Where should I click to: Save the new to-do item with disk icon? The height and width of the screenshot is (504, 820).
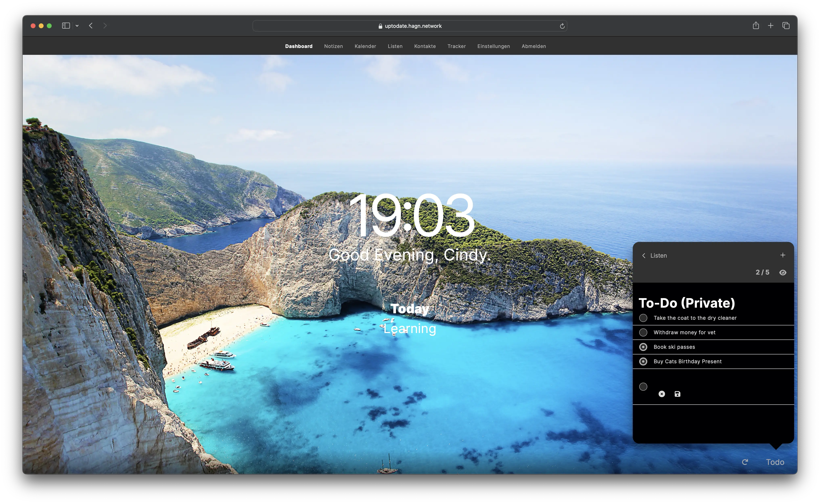(x=677, y=394)
